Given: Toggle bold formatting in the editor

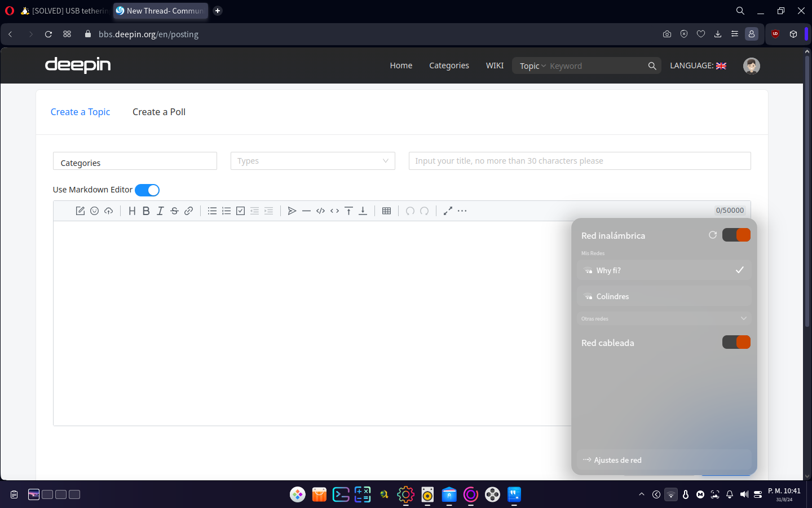Looking at the screenshot, I should (146, 211).
